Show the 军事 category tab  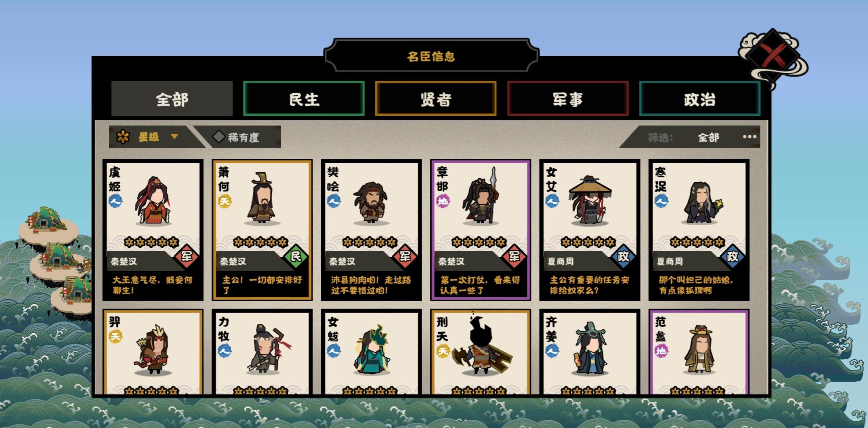tap(568, 98)
